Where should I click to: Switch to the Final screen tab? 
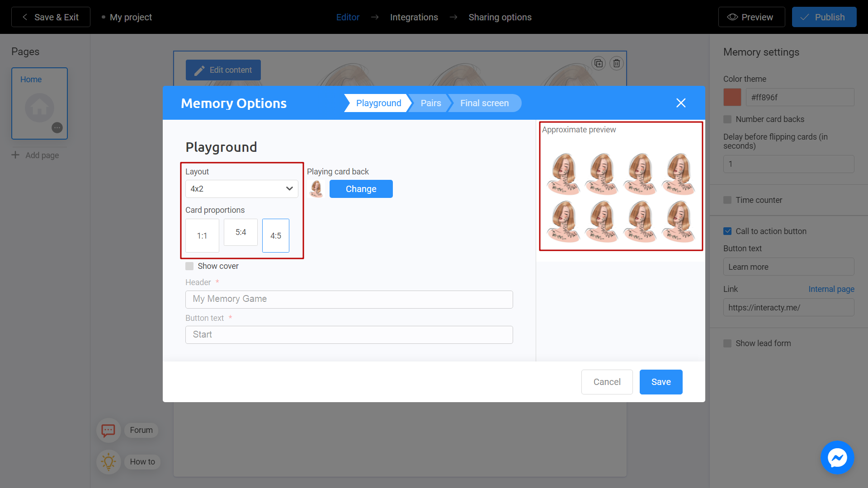point(484,103)
